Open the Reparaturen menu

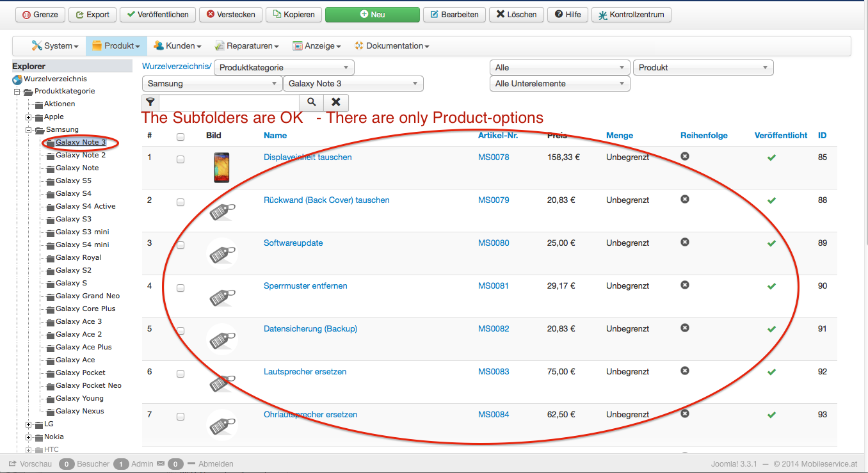point(246,46)
